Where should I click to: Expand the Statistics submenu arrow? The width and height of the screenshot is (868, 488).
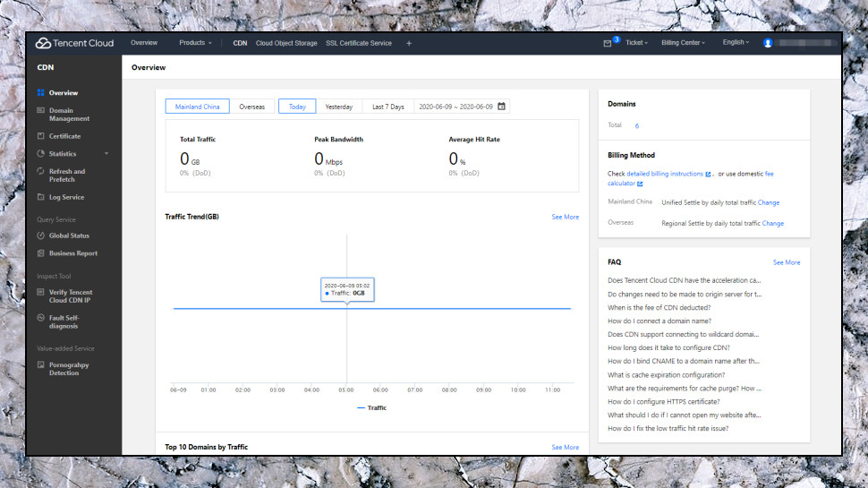coord(106,154)
